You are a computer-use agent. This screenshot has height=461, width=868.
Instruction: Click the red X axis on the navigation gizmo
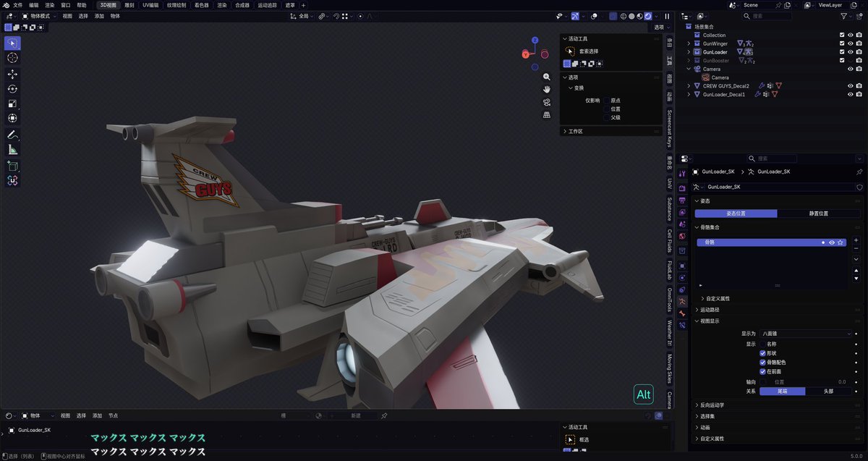point(526,54)
